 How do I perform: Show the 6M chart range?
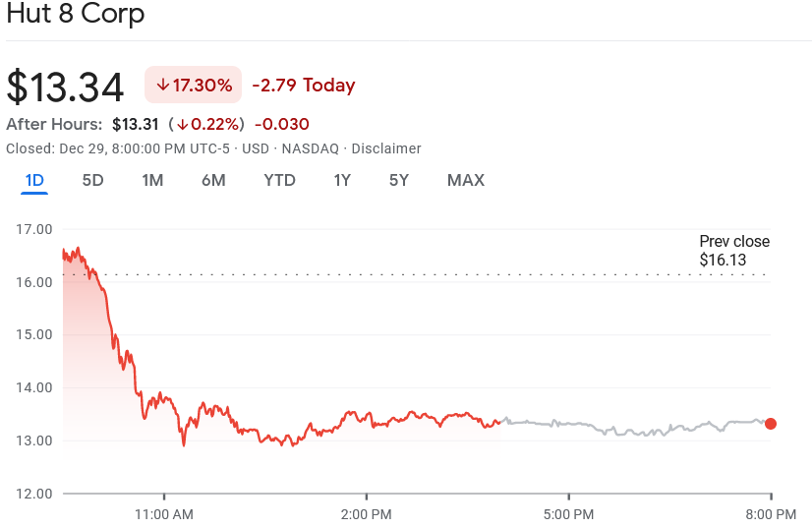pos(213,180)
